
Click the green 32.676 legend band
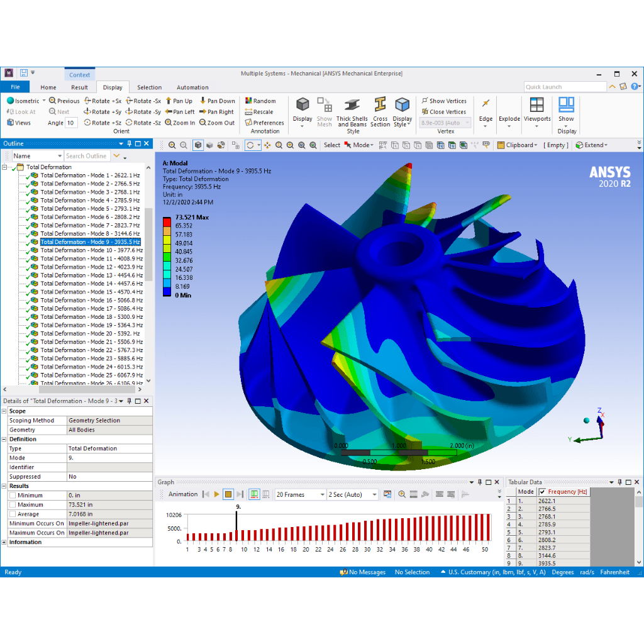167,257
